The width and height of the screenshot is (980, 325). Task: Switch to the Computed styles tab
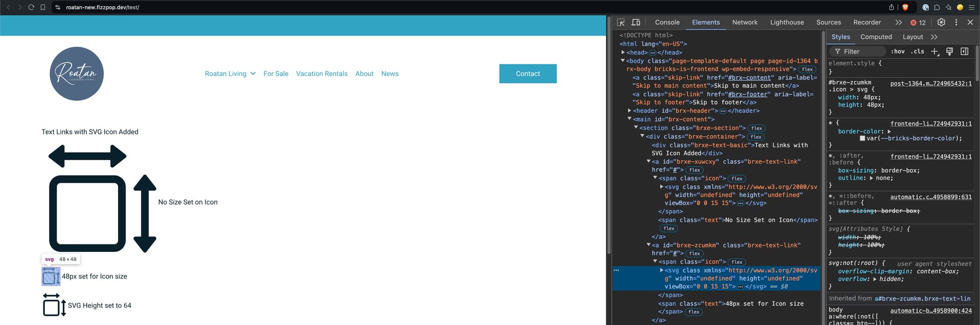click(x=876, y=37)
